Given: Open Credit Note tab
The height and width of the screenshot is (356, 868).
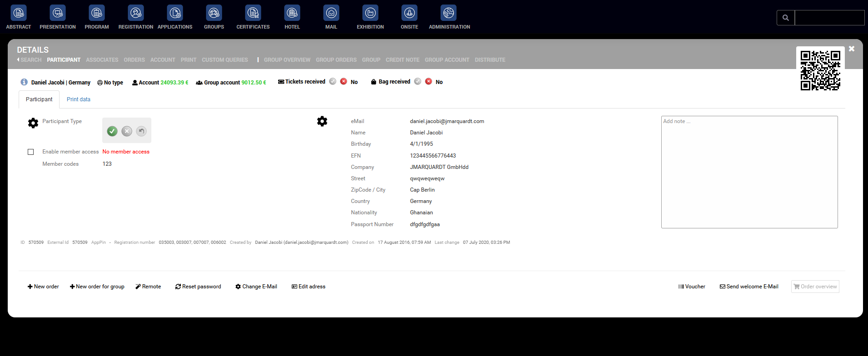Looking at the screenshot, I should click(x=403, y=60).
